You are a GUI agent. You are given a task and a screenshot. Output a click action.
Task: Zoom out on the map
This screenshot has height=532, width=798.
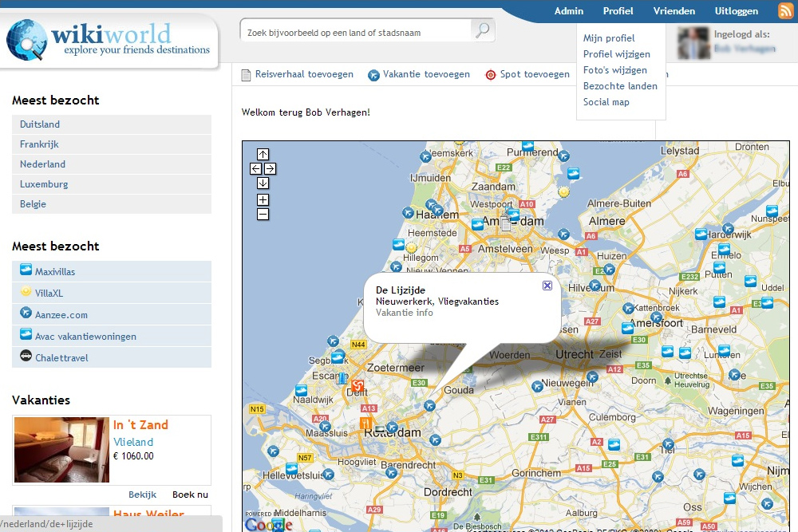pyautogui.click(x=263, y=214)
